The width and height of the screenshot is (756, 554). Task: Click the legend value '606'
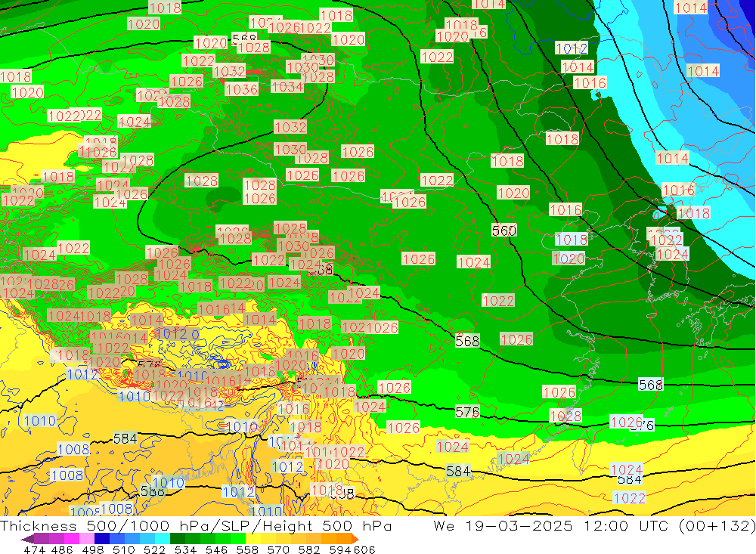click(x=364, y=549)
